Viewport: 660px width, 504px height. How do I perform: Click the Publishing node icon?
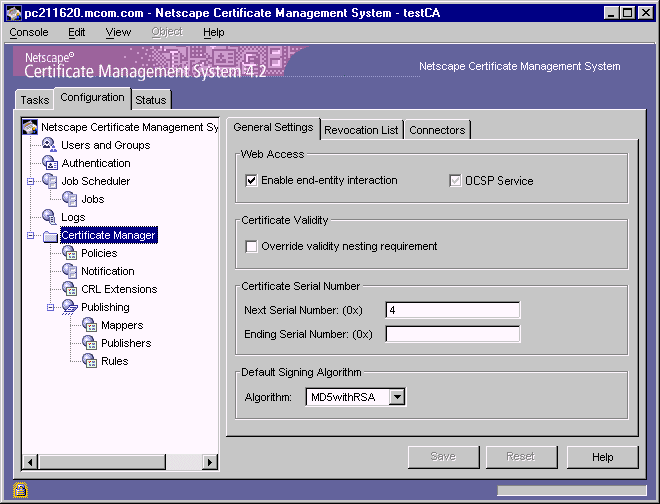[x=69, y=307]
